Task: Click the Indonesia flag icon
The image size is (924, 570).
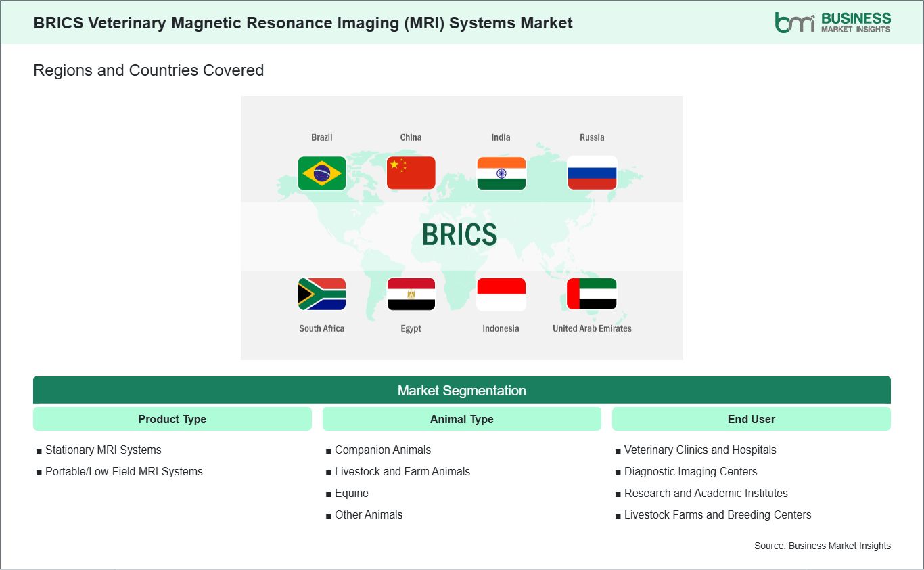Action: click(501, 294)
